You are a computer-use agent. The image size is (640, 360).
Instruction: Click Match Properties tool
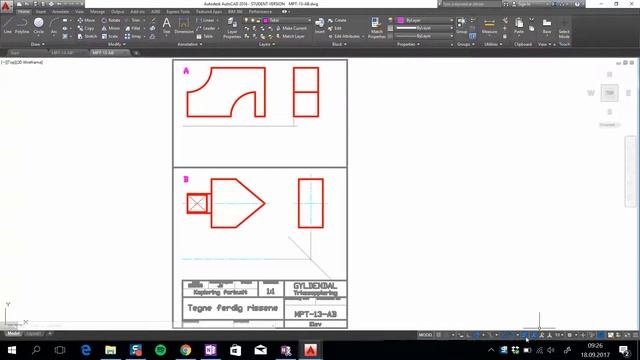376,28
